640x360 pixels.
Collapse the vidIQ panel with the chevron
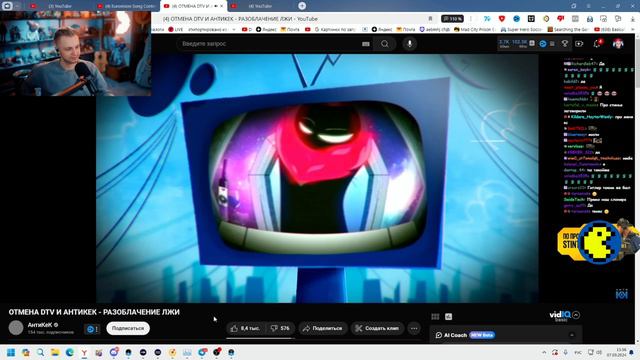[x=576, y=315]
